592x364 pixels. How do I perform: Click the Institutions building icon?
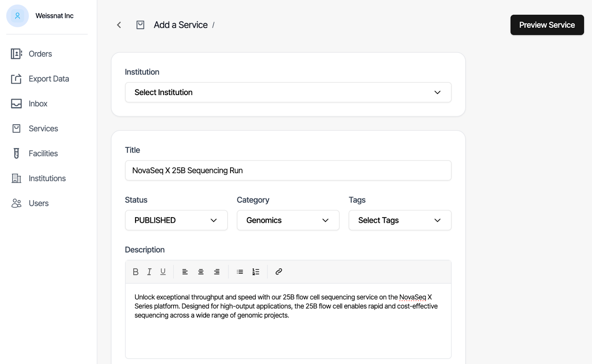point(16,178)
